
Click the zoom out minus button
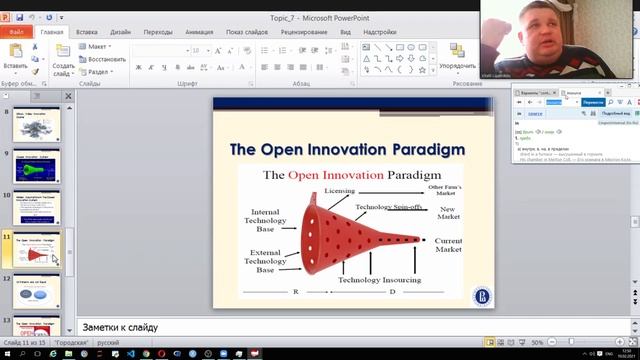click(x=552, y=342)
